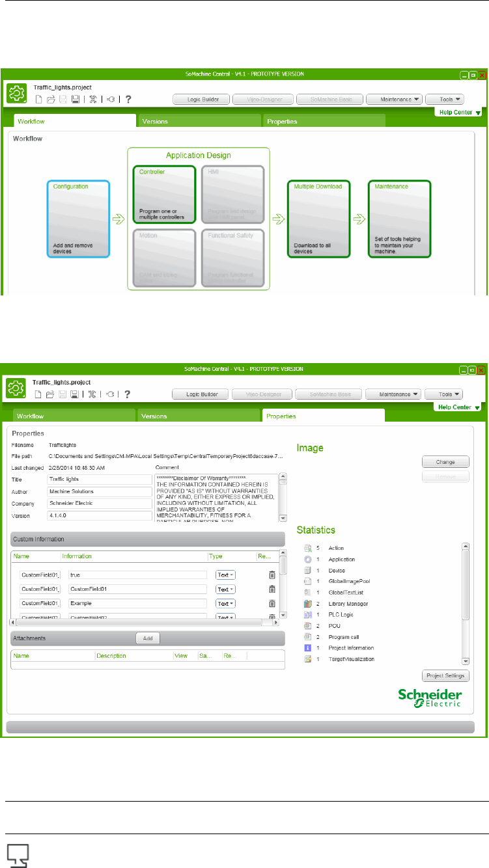Click plug connect icon in the Workflow window toolbar
Image resolution: width=489 pixels, height=868 pixels.
click(111, 100)
